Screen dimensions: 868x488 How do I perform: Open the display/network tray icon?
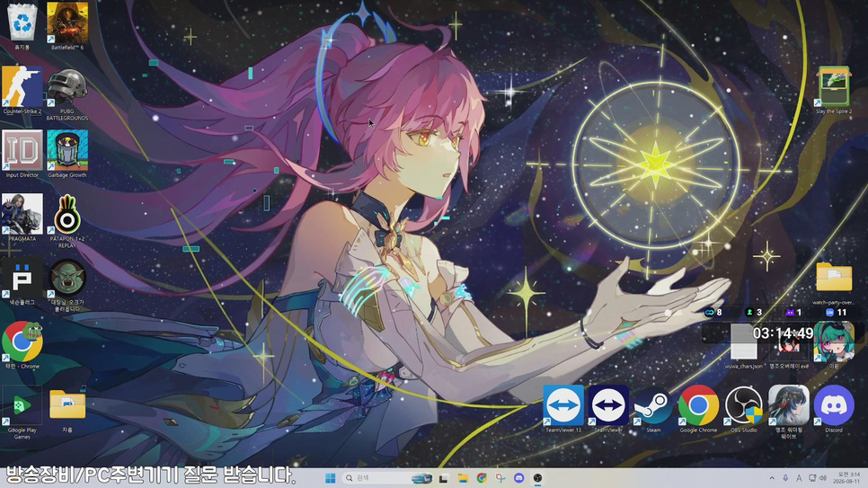coord(812,478)
